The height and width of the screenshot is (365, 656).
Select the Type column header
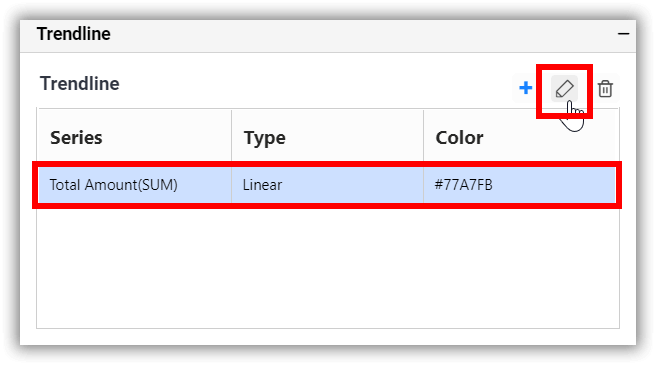pos(265,138)
